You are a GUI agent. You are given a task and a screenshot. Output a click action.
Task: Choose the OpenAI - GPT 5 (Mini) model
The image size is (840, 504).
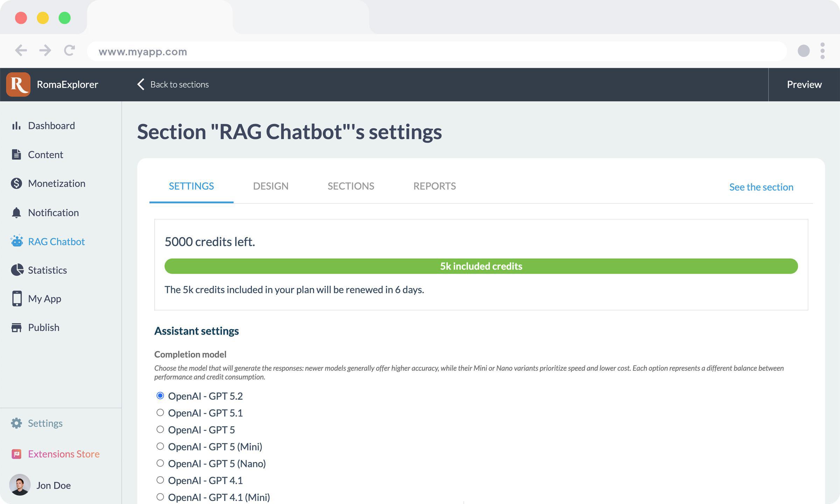160,446
